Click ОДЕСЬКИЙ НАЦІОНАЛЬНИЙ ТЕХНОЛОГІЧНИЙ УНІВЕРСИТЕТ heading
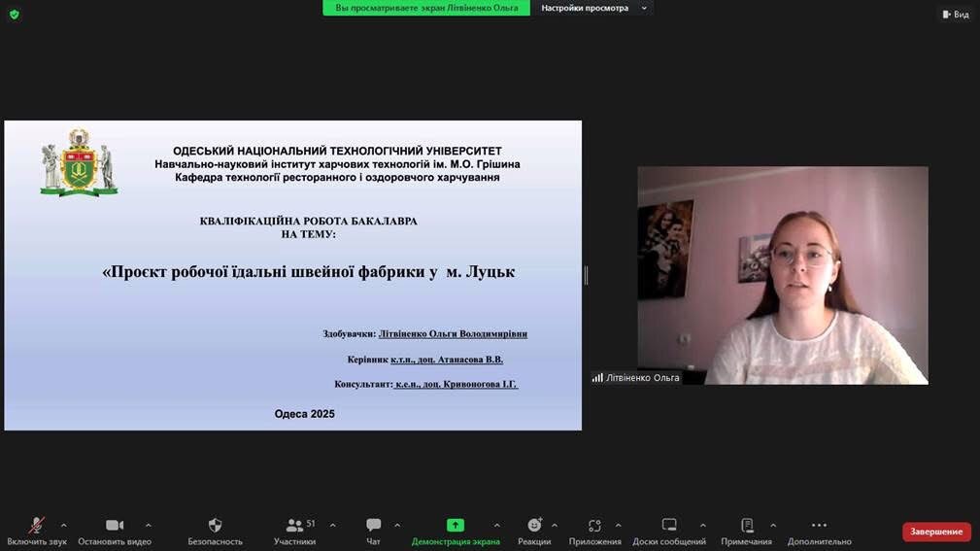980x551 pixels. pyautogui.click(x=337, y=151)
